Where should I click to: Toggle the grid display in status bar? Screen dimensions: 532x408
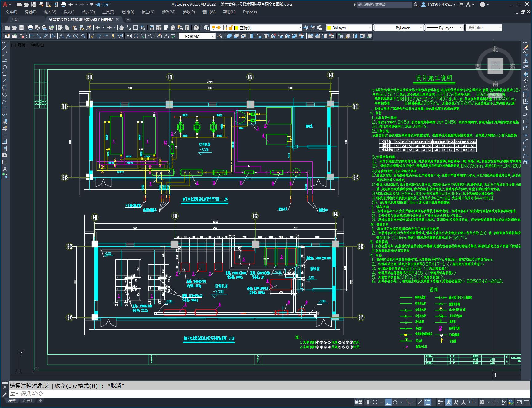(x=367, y=402)
